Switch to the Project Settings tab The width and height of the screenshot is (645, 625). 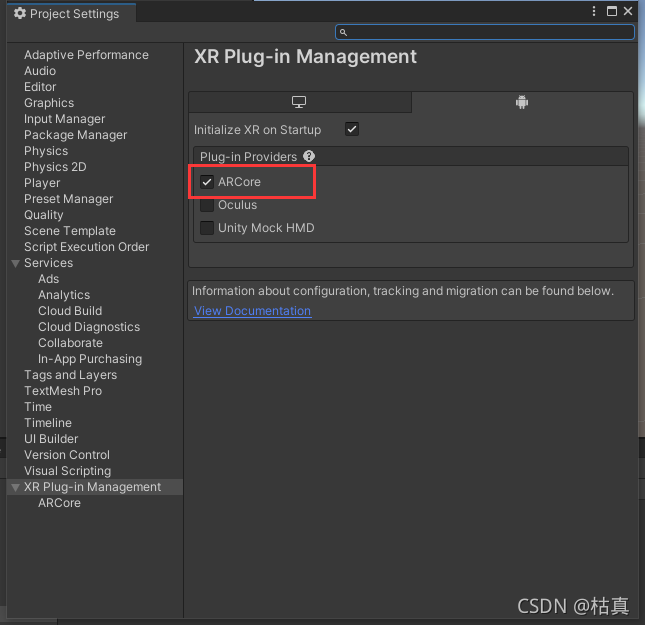click(72, 14)
